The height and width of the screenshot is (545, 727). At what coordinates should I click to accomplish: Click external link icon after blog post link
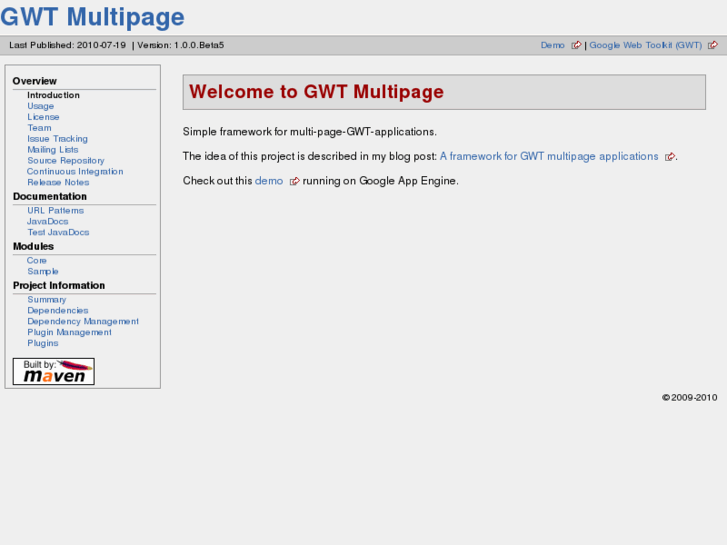pos(670,157)
